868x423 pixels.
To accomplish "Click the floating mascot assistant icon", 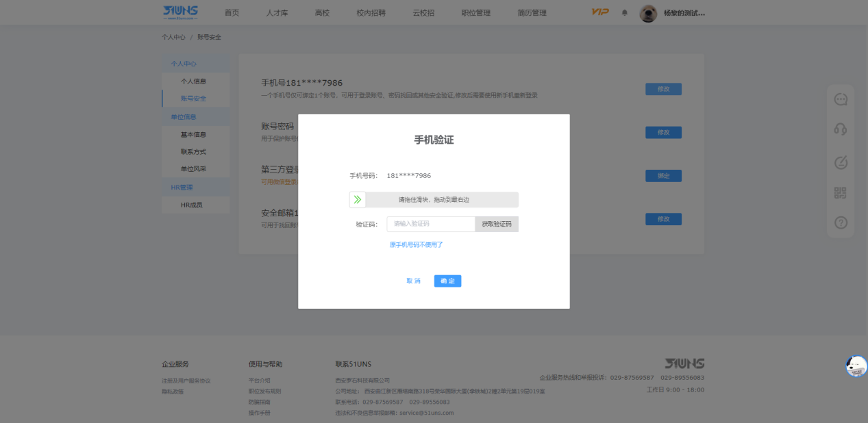I will [x=856, y=366].
